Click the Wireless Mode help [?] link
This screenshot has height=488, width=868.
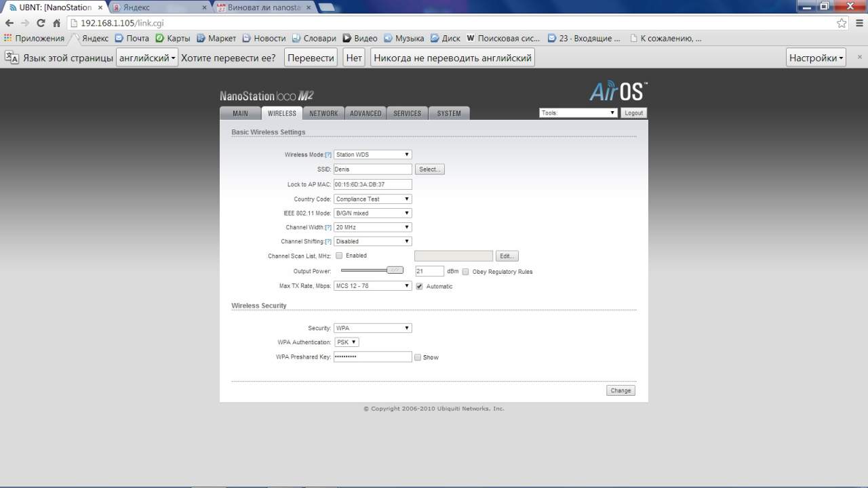pos(328,155)
